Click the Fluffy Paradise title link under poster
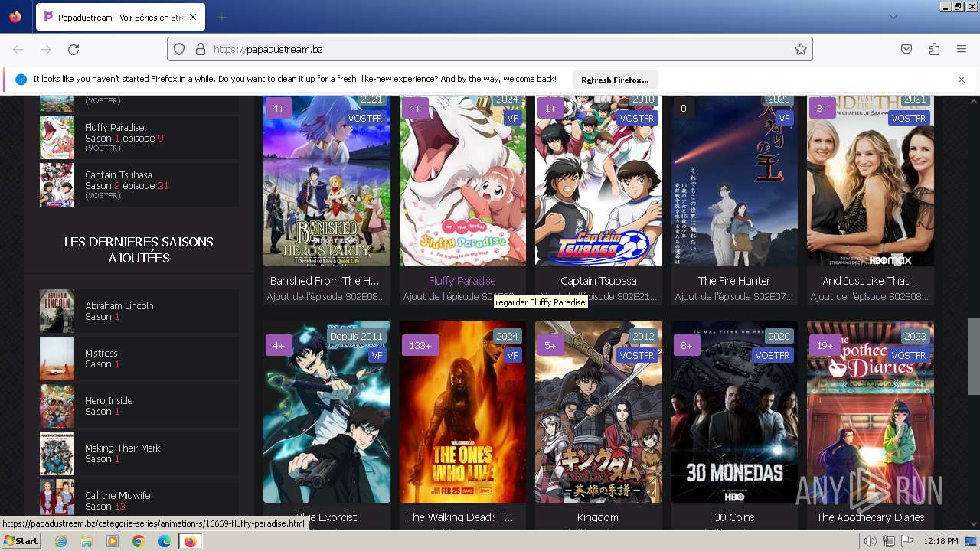980x551 pixels. coord(462,281)
